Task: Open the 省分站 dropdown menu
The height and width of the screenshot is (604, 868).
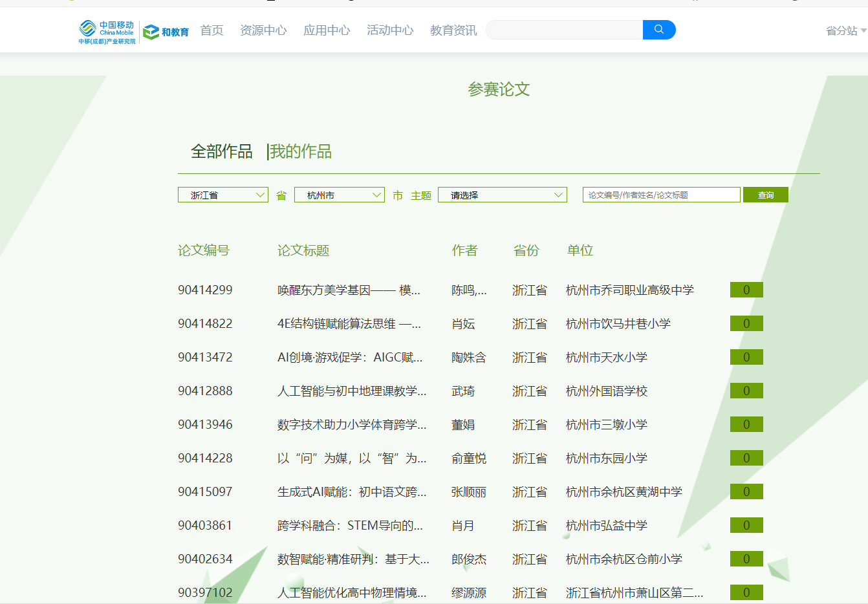Action: [845, 30]
